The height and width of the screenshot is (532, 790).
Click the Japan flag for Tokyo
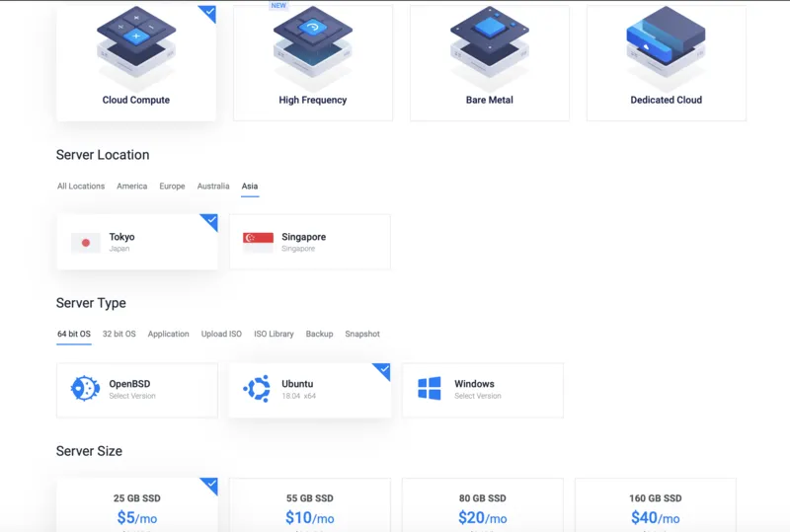(x=86, y=243)
